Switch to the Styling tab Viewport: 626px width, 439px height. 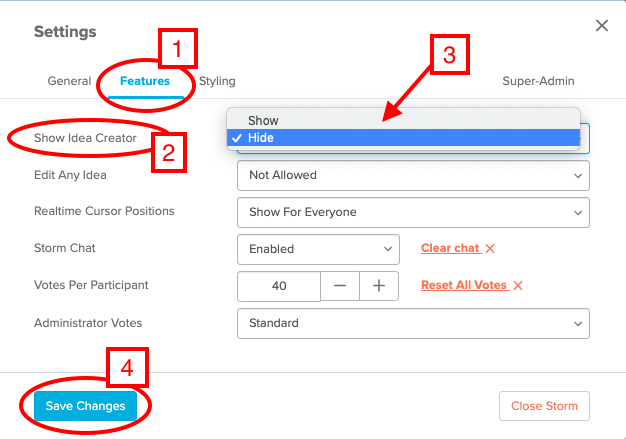tap(217, 81)
